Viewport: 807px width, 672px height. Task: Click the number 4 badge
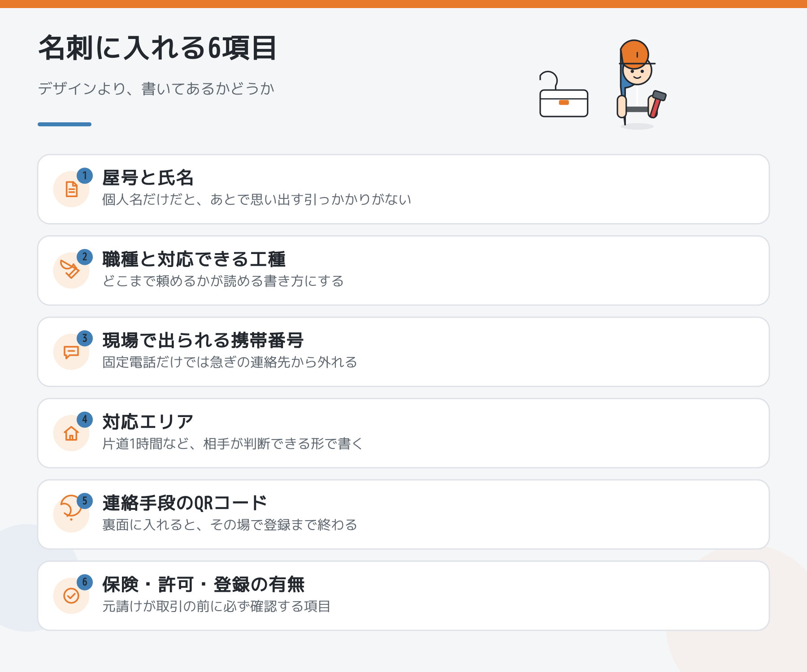coord(85,420)
